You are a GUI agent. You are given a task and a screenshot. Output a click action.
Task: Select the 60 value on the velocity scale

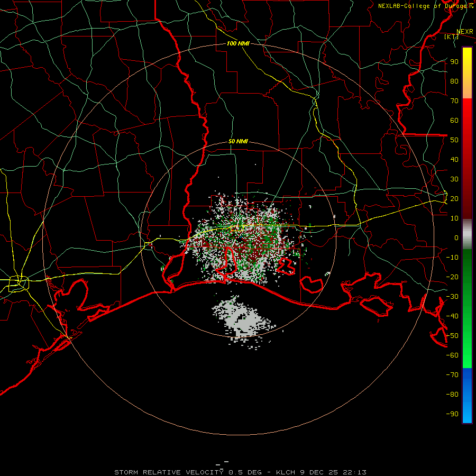(x=454, y=121)
